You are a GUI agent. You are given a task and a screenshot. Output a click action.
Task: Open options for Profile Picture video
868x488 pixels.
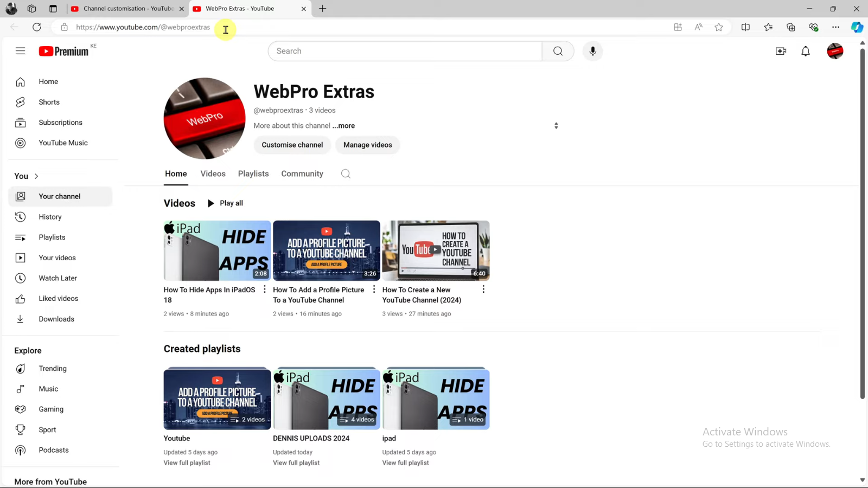tap(374, 290)
